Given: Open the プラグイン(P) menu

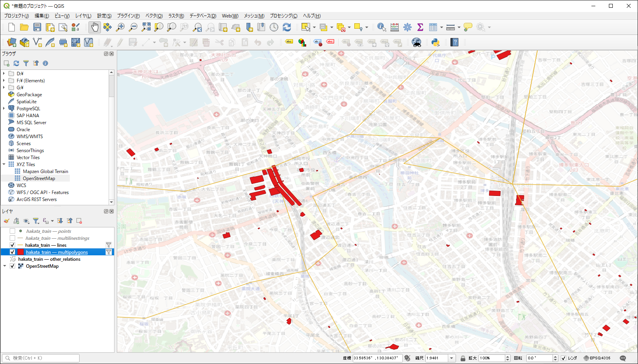Looking at the screenshot, I should point(128,16).
